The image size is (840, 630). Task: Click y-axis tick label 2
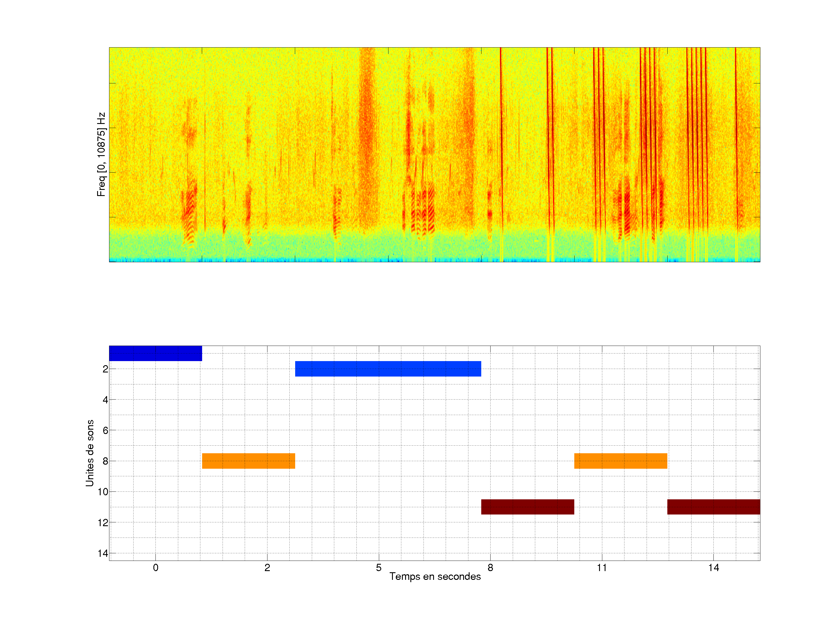pos(105,369)
